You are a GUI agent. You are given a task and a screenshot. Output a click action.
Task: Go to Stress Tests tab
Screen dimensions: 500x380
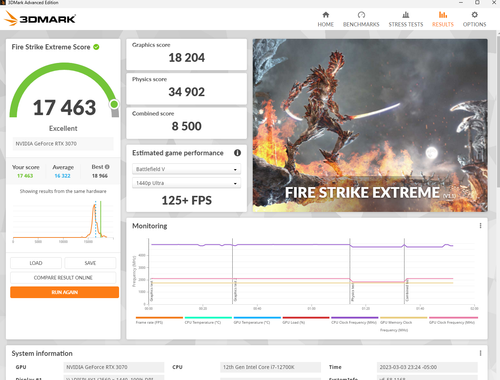406,19
